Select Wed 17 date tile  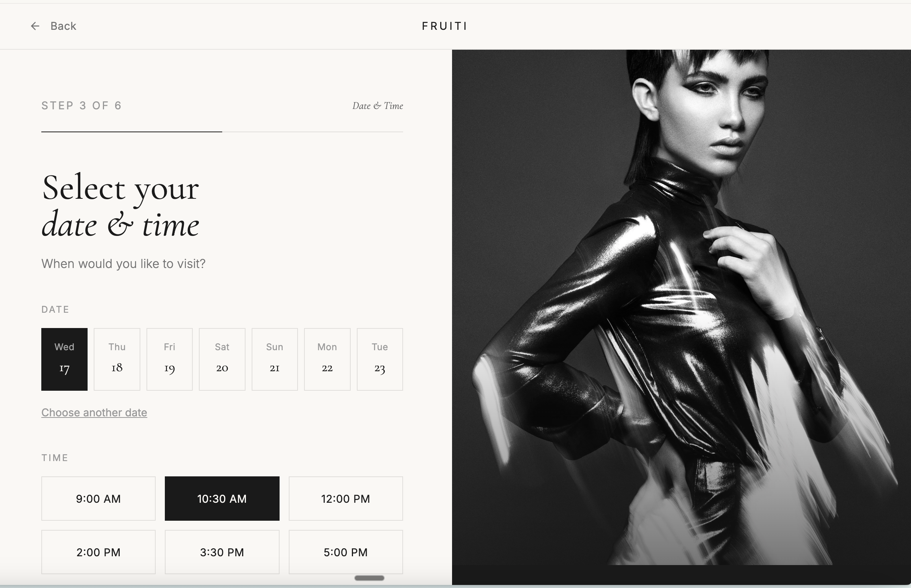[x=64, y=359]
